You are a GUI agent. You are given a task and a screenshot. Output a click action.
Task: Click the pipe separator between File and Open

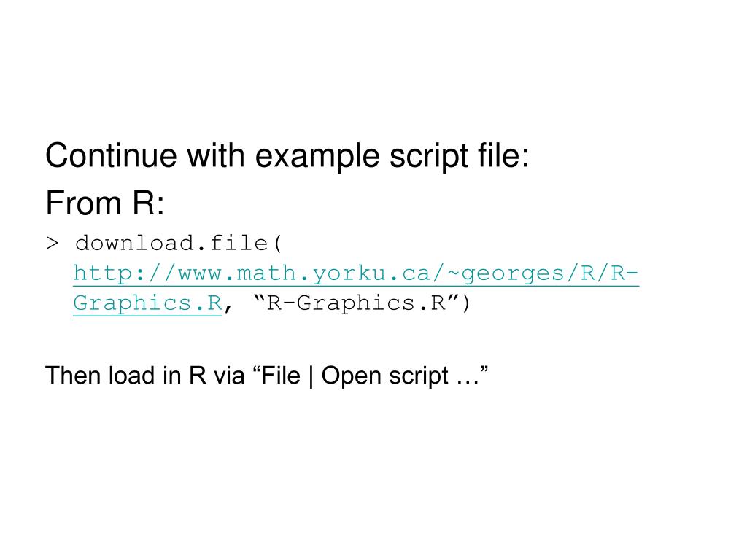pyautogui.click(x=311, y=377)
